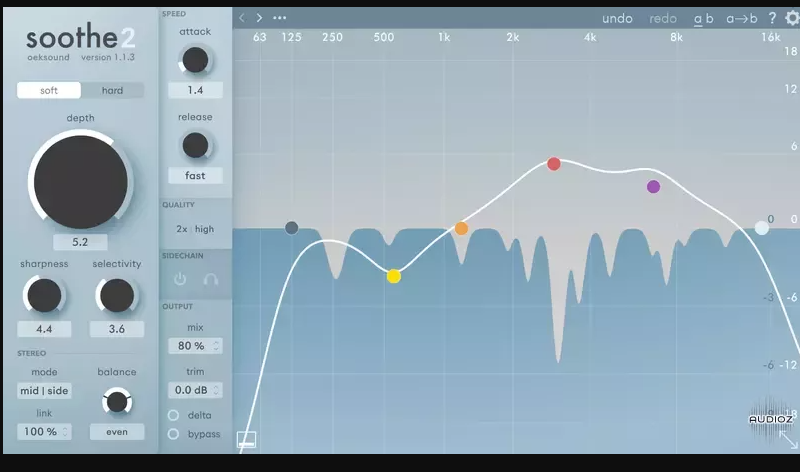Image resolution: width=800 pixels, height=472 pixels.
Task: Open the three-dot preset menu
Action: 280,18
